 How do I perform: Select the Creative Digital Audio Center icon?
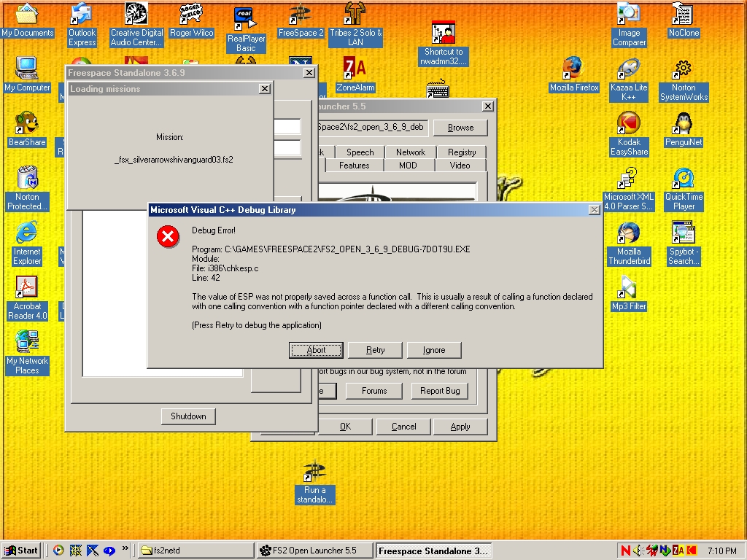point(136,24)
